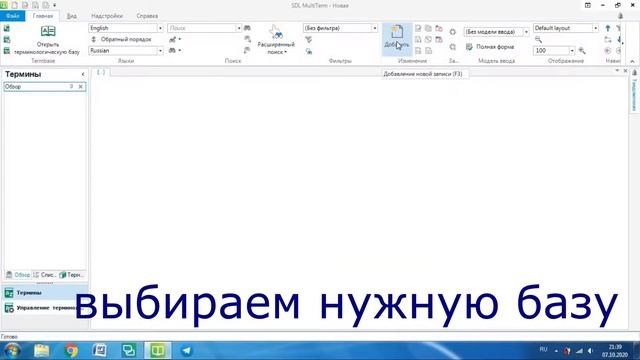Click the zoom out magnifier icon
The width and height of the screenshot is (640, 360).
[538, 40]
